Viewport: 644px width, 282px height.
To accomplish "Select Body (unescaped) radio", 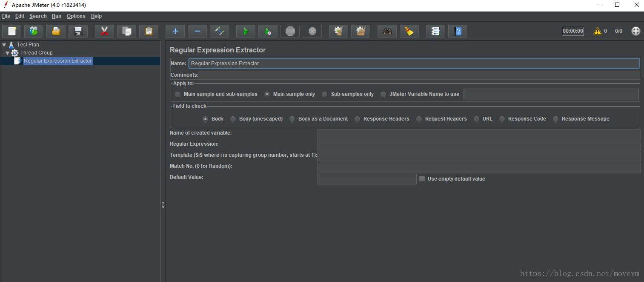I will pyautogui.click(x=233, y=119).
